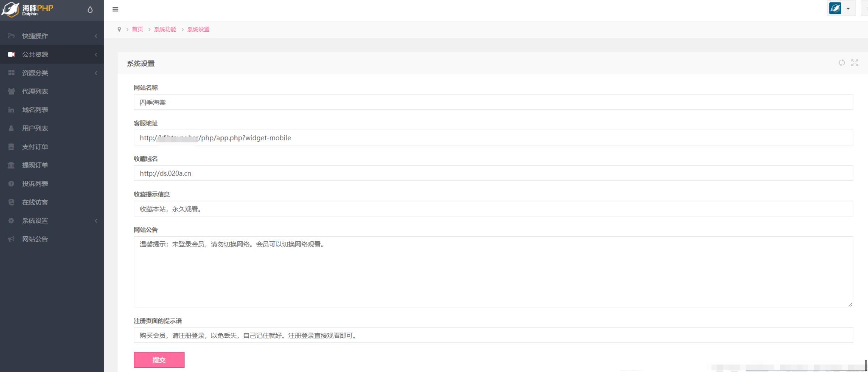The height and width of the screenshot is (372, 868).
Task: Click the 收藏域名 input field
Action: [x=493, y=173]
